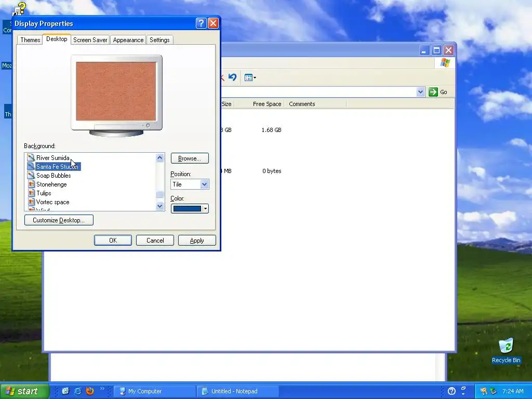Click the second system tray icon by the clock
532x399 pixels.
(494, 391)
